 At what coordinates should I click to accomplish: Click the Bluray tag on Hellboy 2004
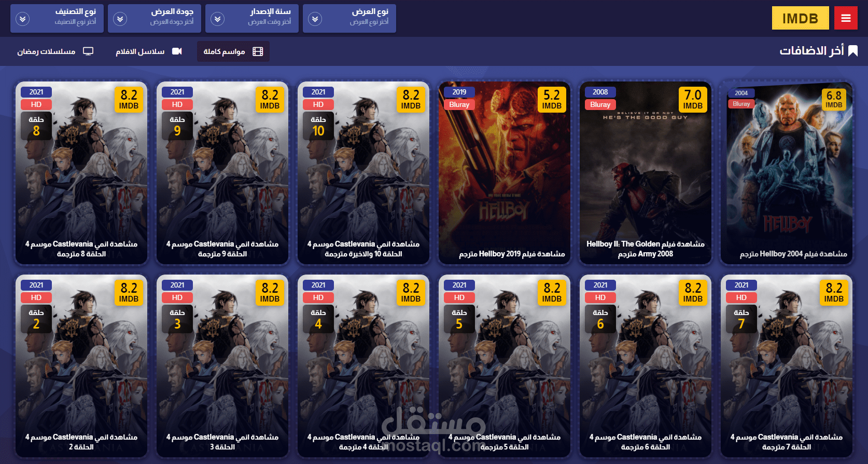[741, 104]
